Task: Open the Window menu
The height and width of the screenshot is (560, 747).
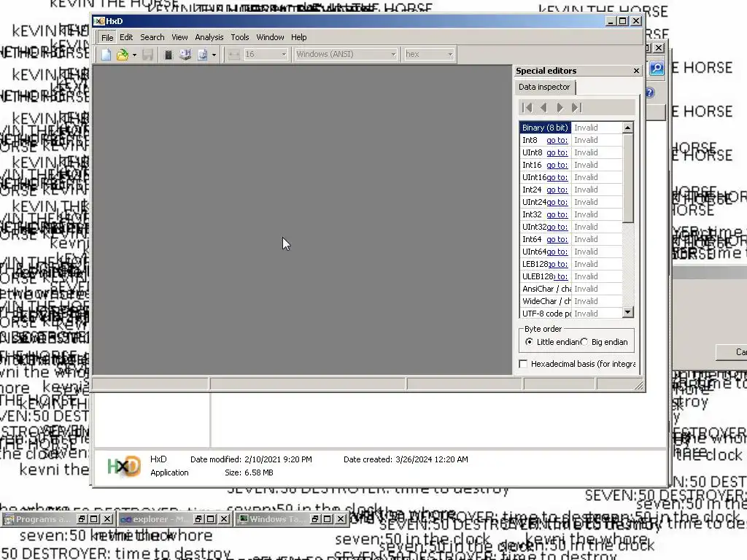Action: tap(270, 37)
